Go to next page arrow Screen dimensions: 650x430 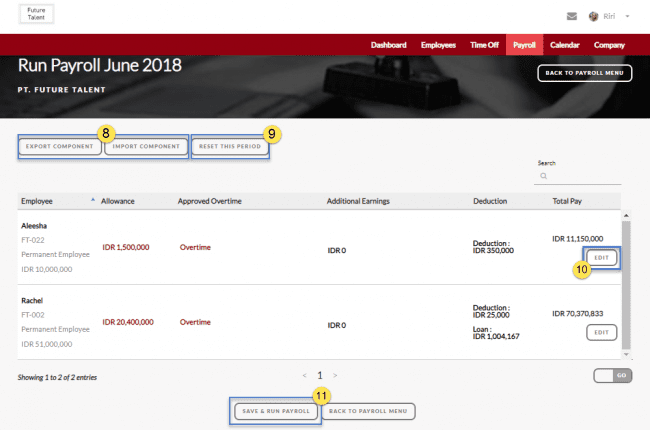coord(335,375)
